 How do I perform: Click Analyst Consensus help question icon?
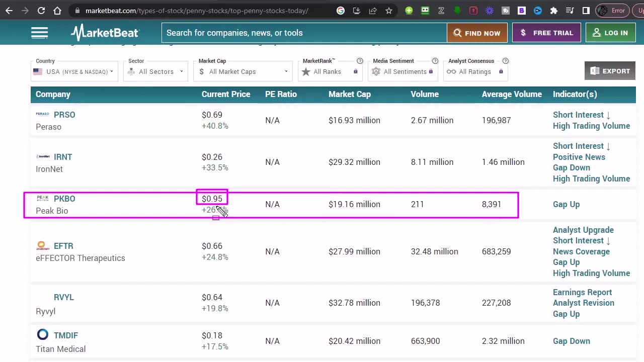coord(506,61)
